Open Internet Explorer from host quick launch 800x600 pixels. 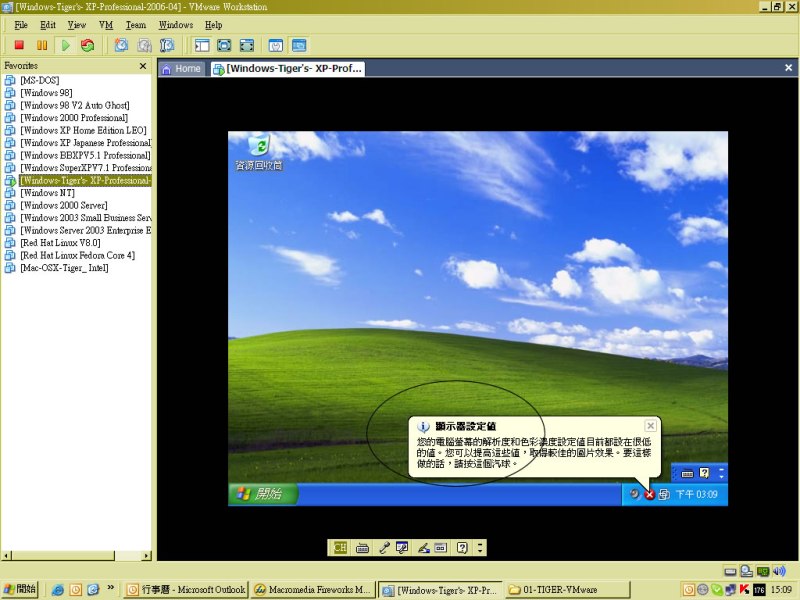pyautogui.click(x=58, y=590)
